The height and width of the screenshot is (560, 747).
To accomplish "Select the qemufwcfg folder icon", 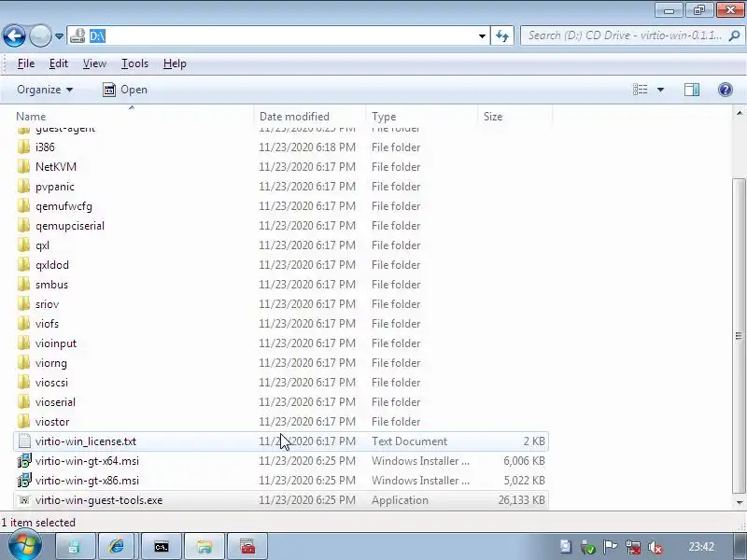I will tap(24, 205).
